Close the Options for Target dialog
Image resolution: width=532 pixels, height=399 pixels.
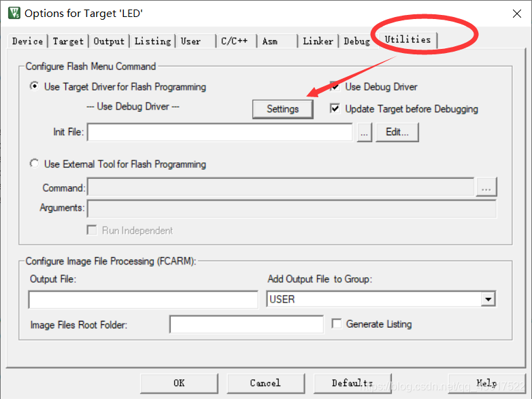[x=517, y=14]
